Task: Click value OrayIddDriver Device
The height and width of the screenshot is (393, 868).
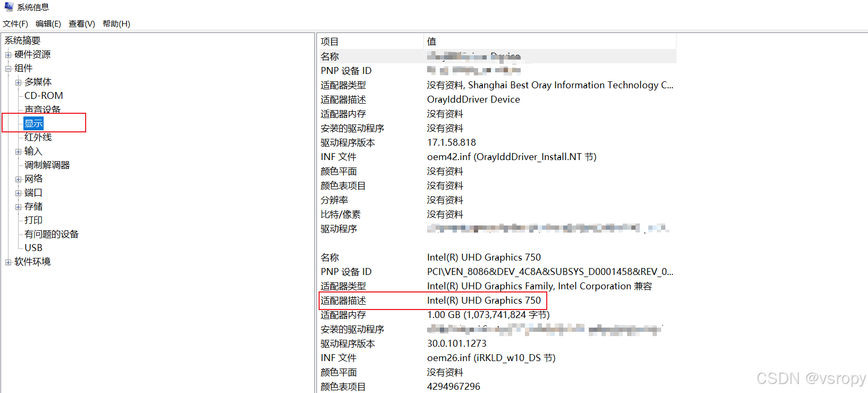Action: pos(473,99)
